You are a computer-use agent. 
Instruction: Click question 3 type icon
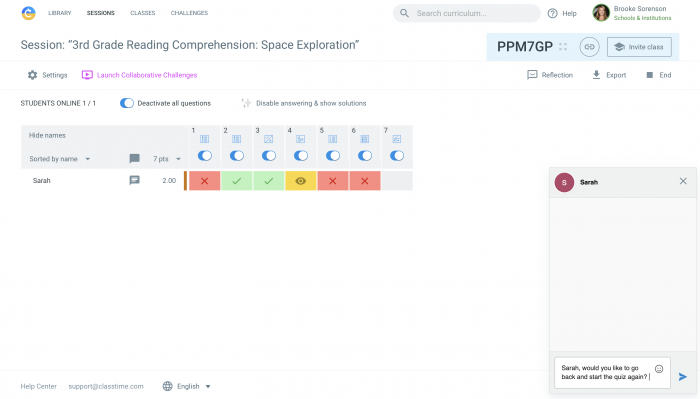[x=268, y=139]
